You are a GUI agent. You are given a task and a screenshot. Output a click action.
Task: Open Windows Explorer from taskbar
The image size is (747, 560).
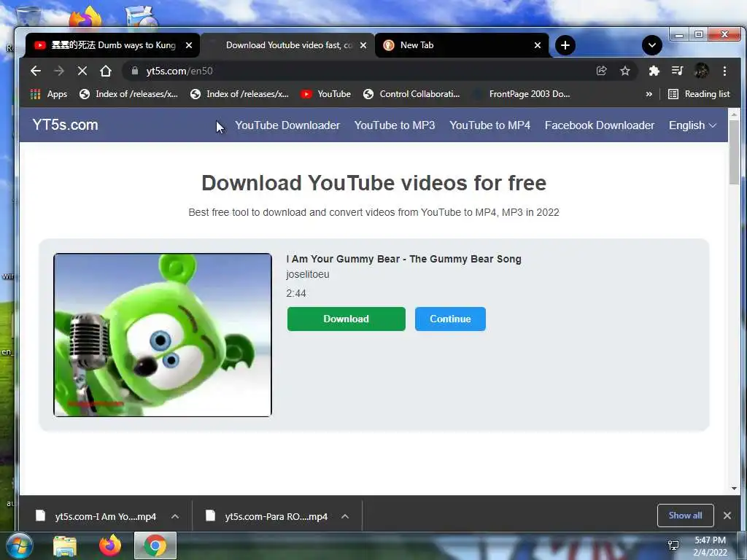click(x=65, y=546)
